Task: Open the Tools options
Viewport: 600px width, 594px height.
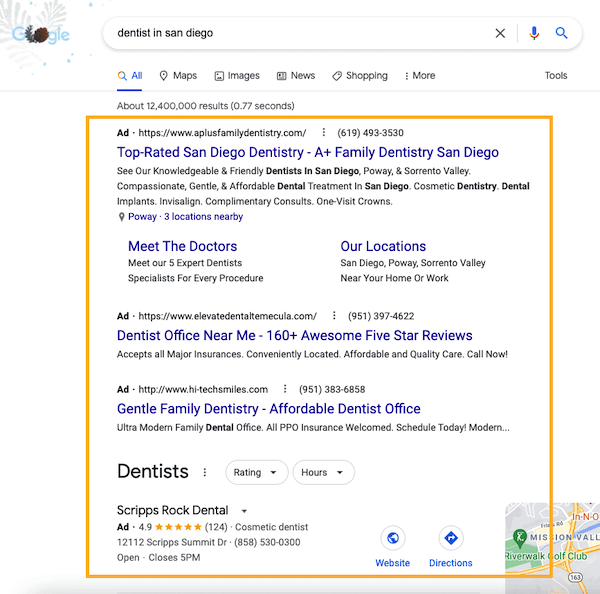Action: pyautogui.click(x=556, y=75)
